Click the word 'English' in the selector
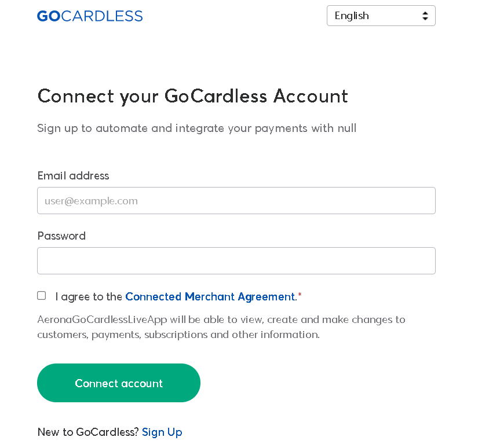This screenshot has height=448, width=489. pos(352,16)
